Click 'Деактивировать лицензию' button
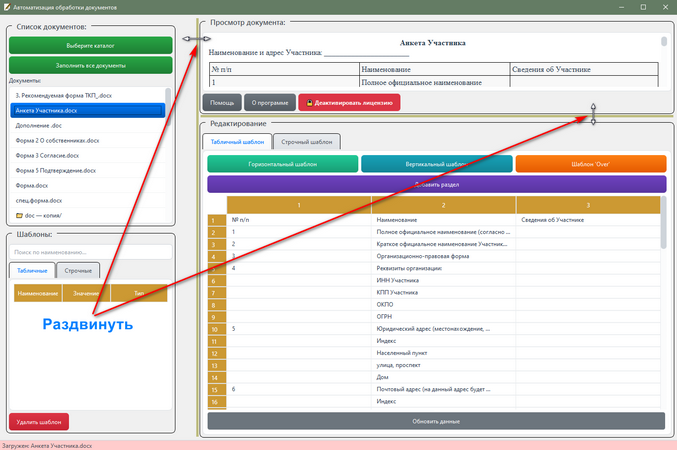This screenshot has height=450, width=677. pyautogui.click(x=349, y=103)
